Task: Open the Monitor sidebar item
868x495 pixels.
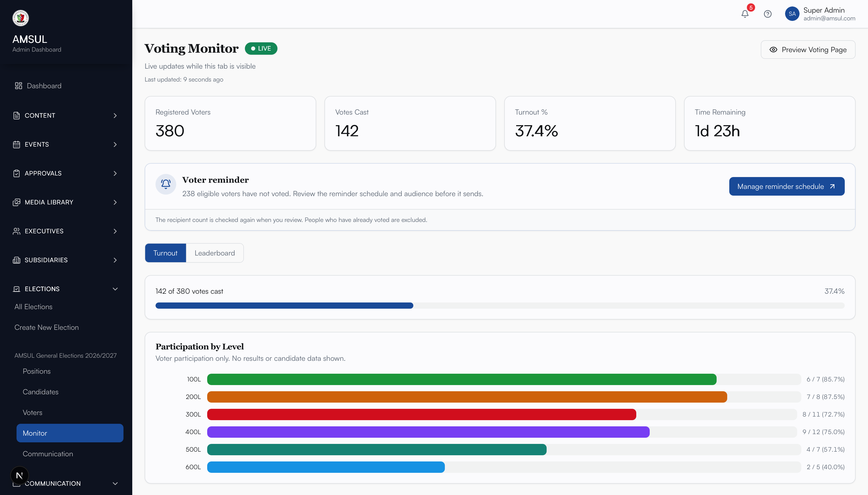Action: coord(70,433)
